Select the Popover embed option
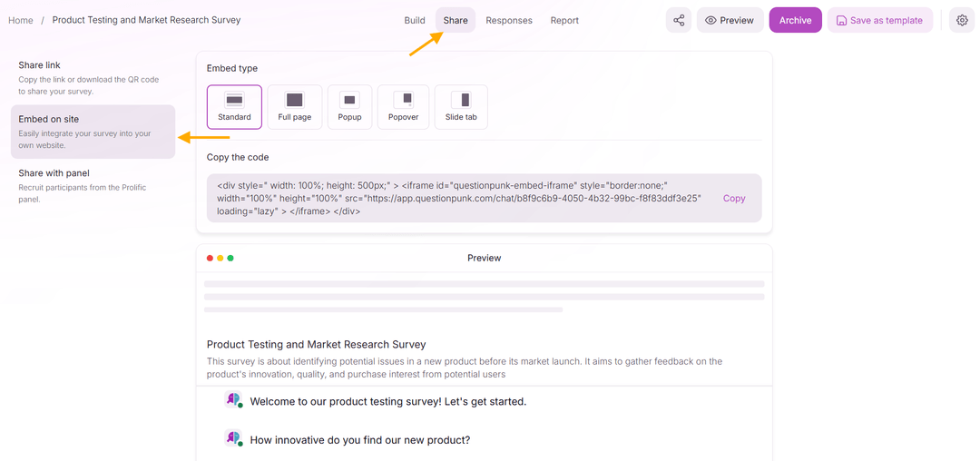The width and height of the screenshot is (980, 461). tap(403, 107)
